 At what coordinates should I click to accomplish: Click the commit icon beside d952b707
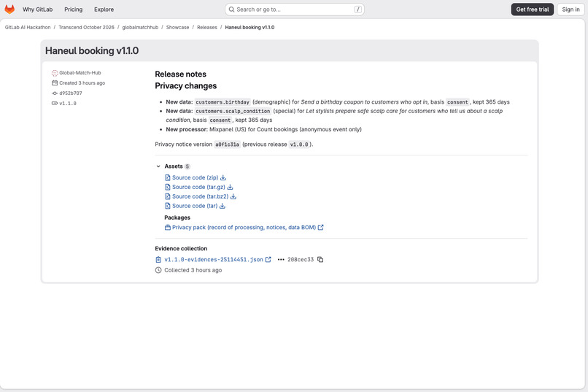[x=55, y=93]
